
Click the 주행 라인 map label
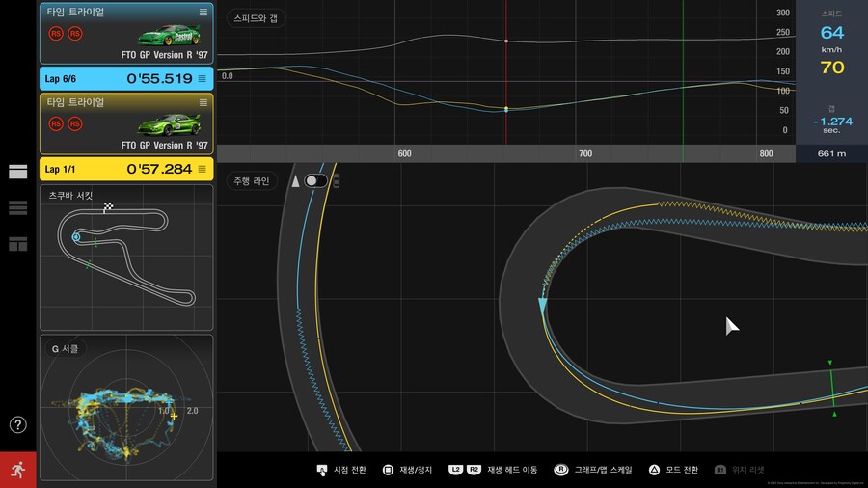point(252,180)
